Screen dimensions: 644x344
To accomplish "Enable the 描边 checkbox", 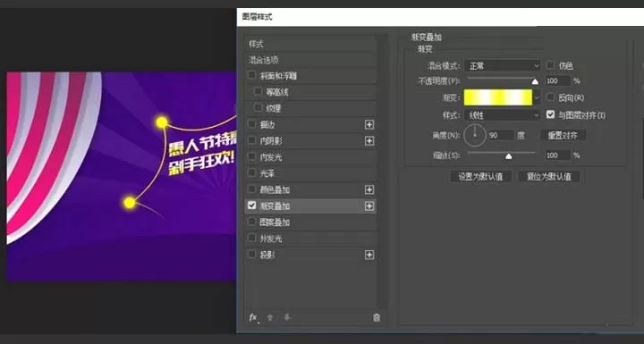I will click(251, 124).
